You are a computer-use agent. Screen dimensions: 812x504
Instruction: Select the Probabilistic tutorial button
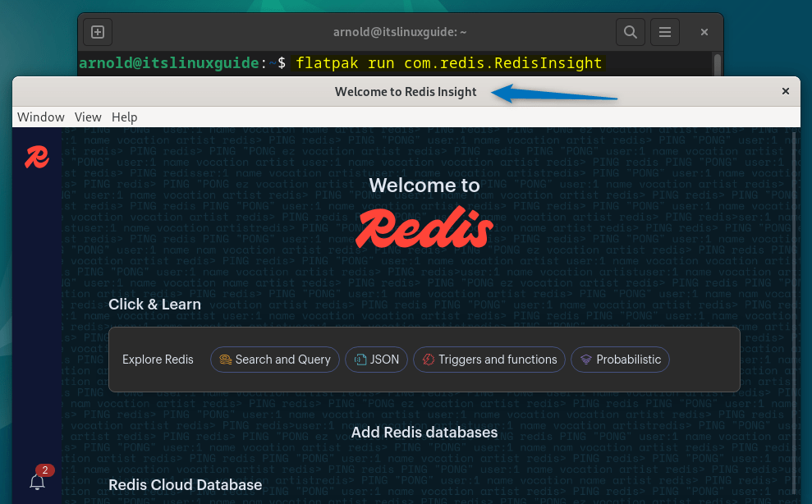[x=620, y=360]
